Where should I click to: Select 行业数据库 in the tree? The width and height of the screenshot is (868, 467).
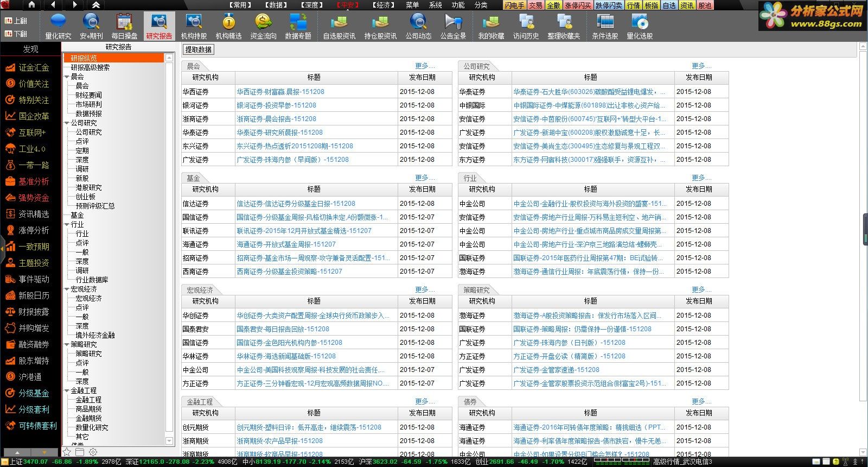click(x=92, y=280)
